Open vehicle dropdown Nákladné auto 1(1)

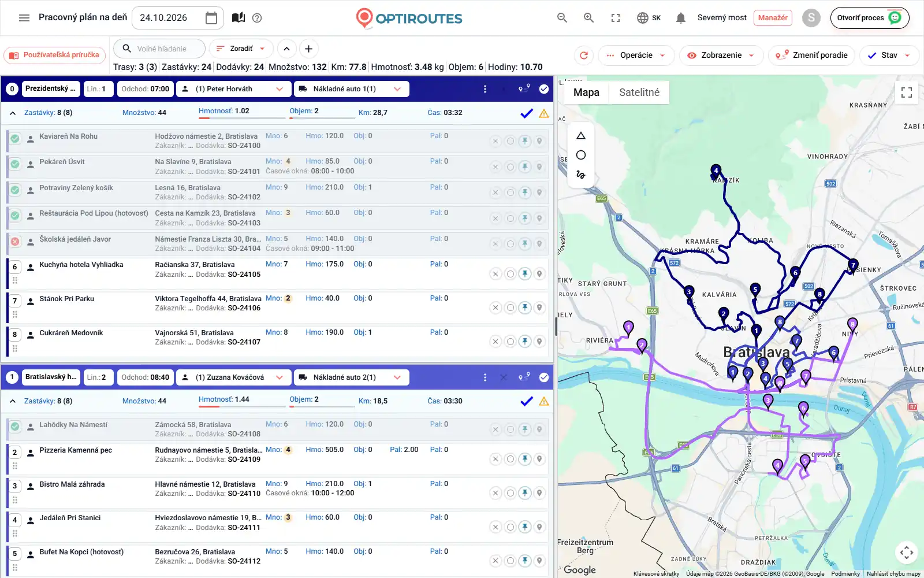351,89
